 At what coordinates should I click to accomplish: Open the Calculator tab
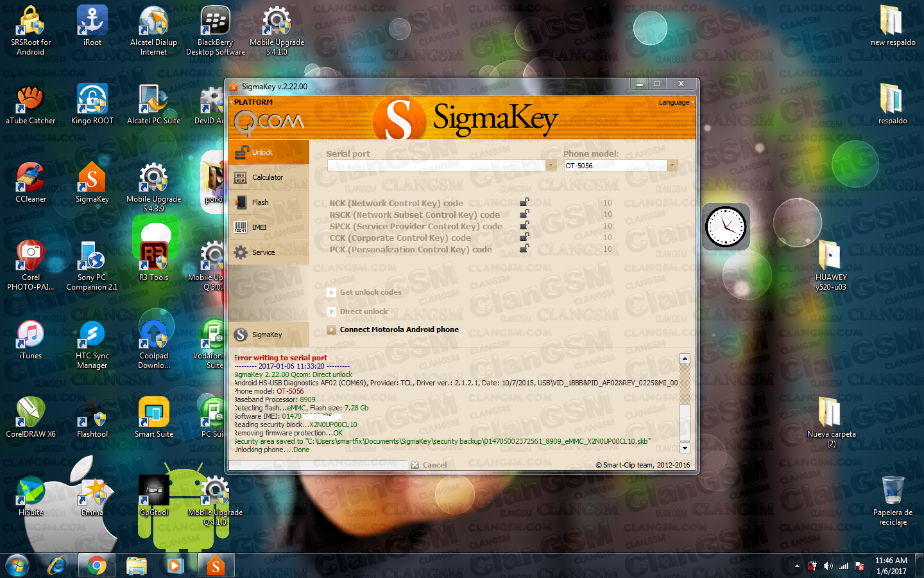[x=269, y=177]
